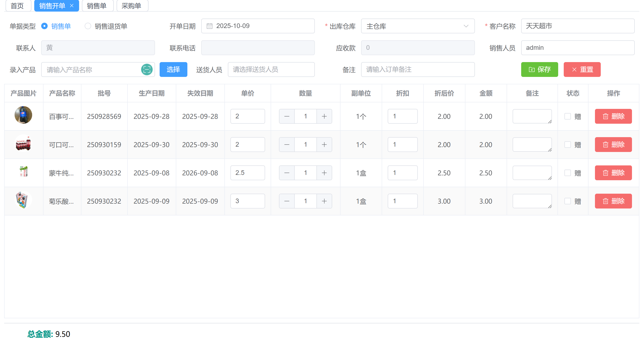Click calendar icon in 开单日期 field
Screen dimensions: 644x360
(x=210, y=26)
